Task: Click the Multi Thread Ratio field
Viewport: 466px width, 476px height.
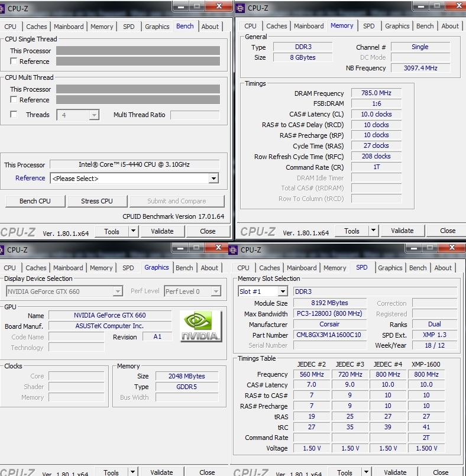Action: coord(195,115)
